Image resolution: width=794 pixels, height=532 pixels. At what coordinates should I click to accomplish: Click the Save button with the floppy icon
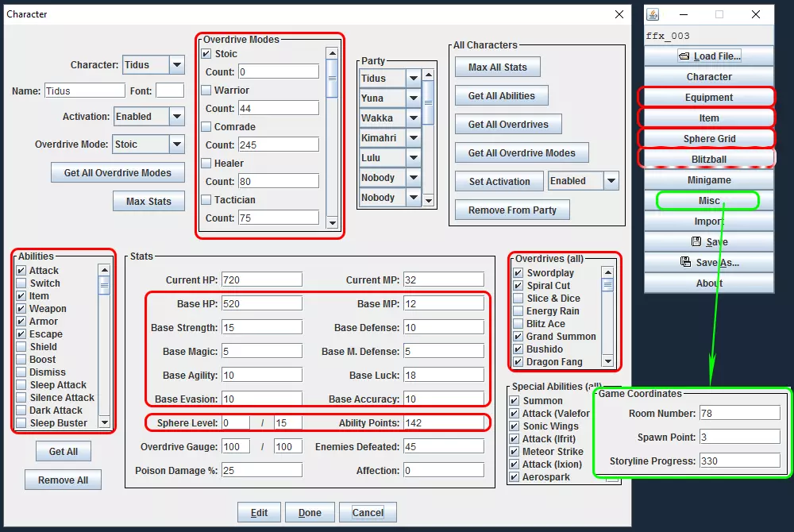tap(709, 242)
